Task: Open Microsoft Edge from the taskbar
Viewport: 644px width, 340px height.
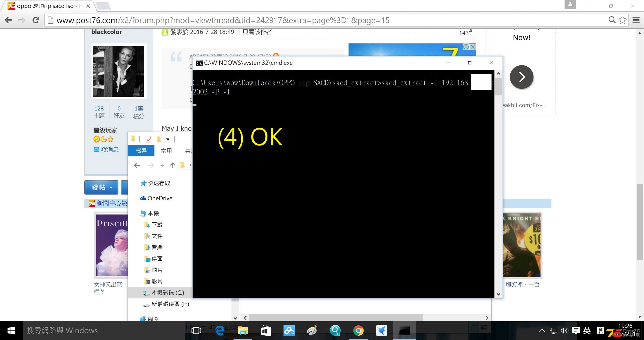Action: click(220, 331)
